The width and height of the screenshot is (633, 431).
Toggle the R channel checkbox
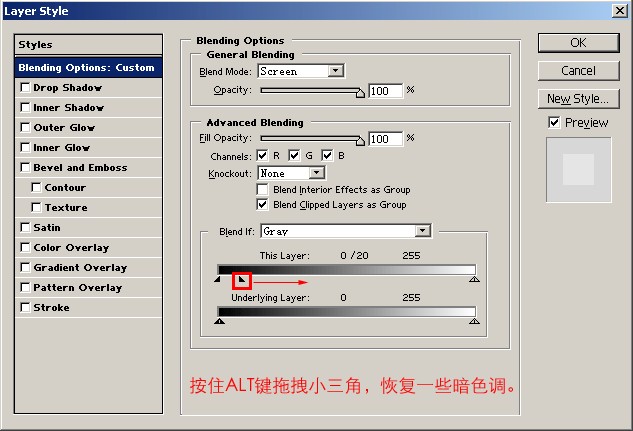(263, 156)
